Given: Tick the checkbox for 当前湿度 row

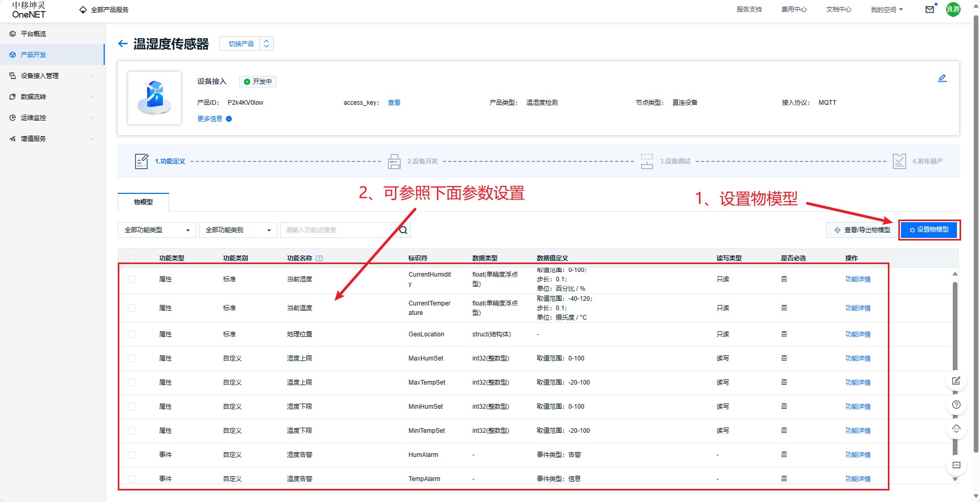Looking at the screenshot, I should click(131, 279).
